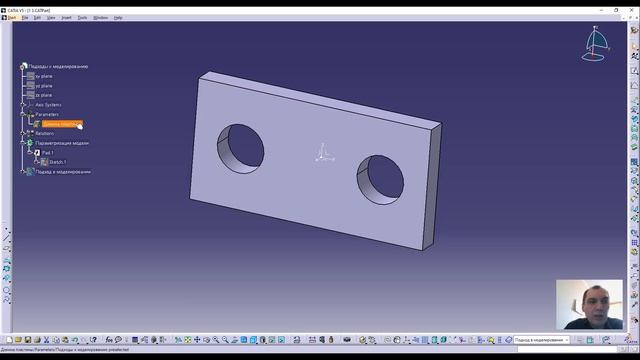Click the webcam video thumbnail
This screenshot has width=640, height=360.
click(x=589, y=304)
